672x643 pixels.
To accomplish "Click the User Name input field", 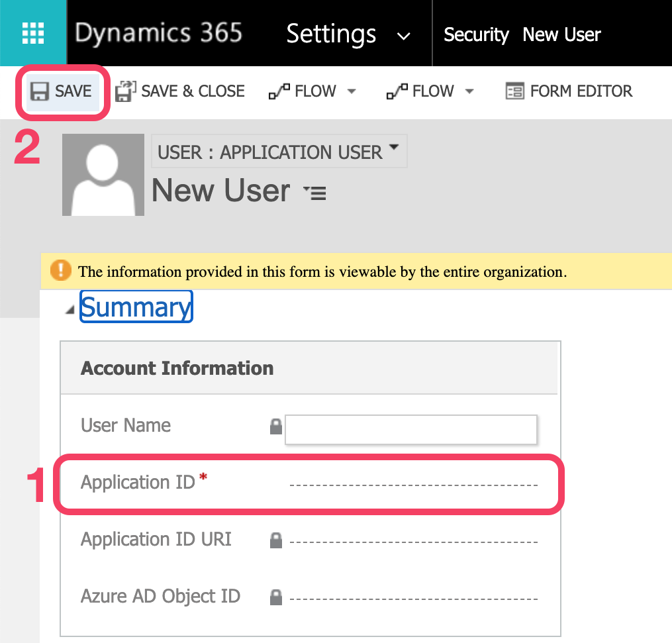I will (411, 429).
